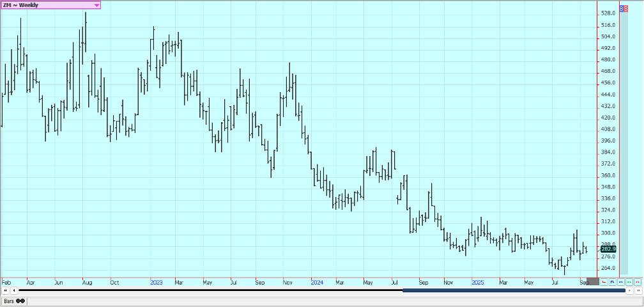
Task: Click the dark blue horizontal scrollbar thumb
Action: [x=514, y=290]
